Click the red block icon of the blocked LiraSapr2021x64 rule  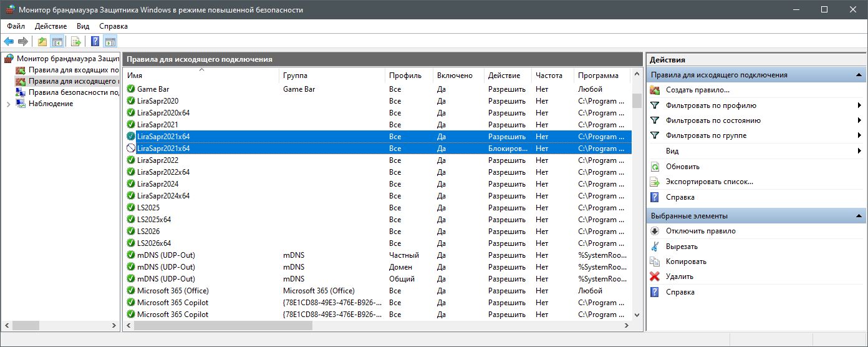point(131,149)
